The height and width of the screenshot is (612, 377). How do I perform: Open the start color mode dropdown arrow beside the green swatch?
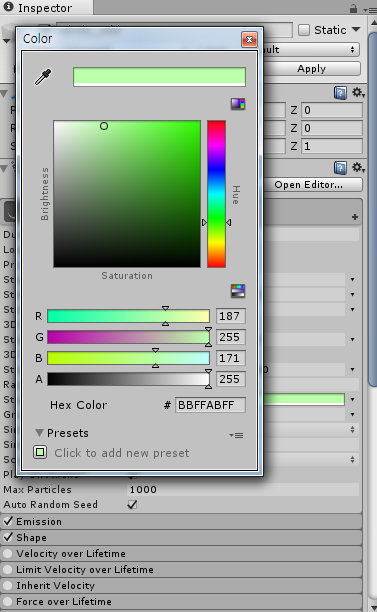(352, 399)
